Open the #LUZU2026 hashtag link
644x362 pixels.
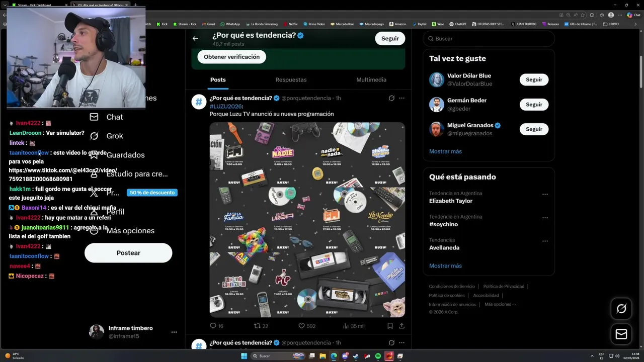[x=225, y=107]
